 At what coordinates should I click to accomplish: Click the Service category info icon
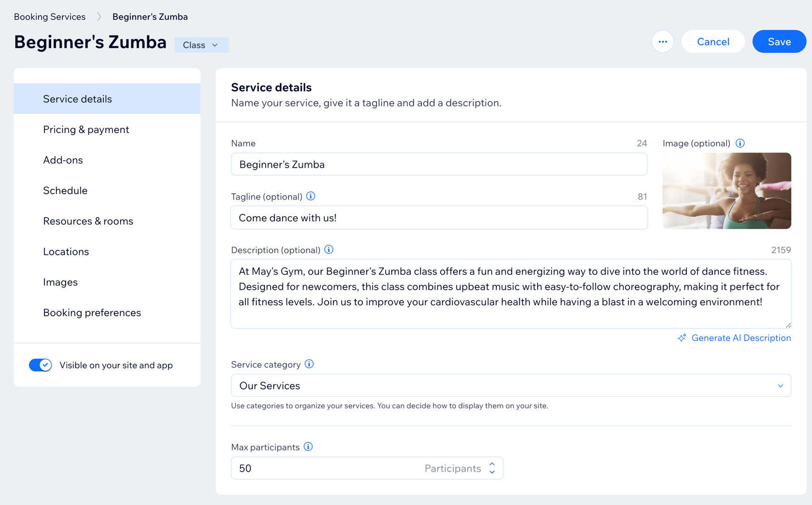[309, 364]
